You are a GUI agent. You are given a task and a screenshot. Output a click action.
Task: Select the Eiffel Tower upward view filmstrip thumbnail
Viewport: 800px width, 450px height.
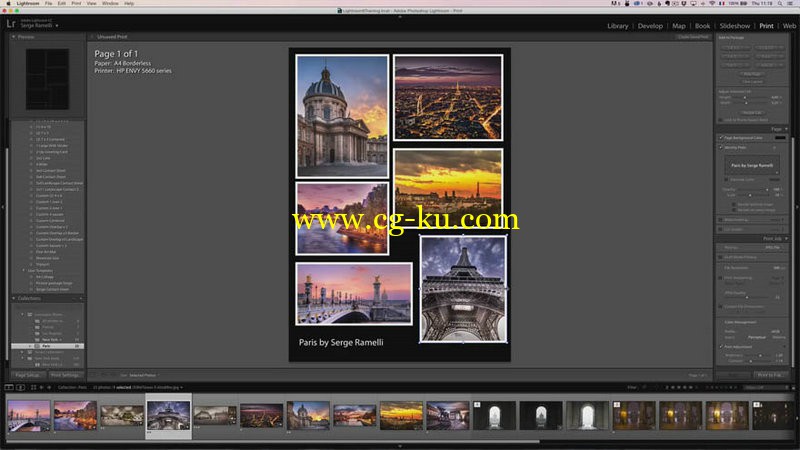click(x=168, y=415)
